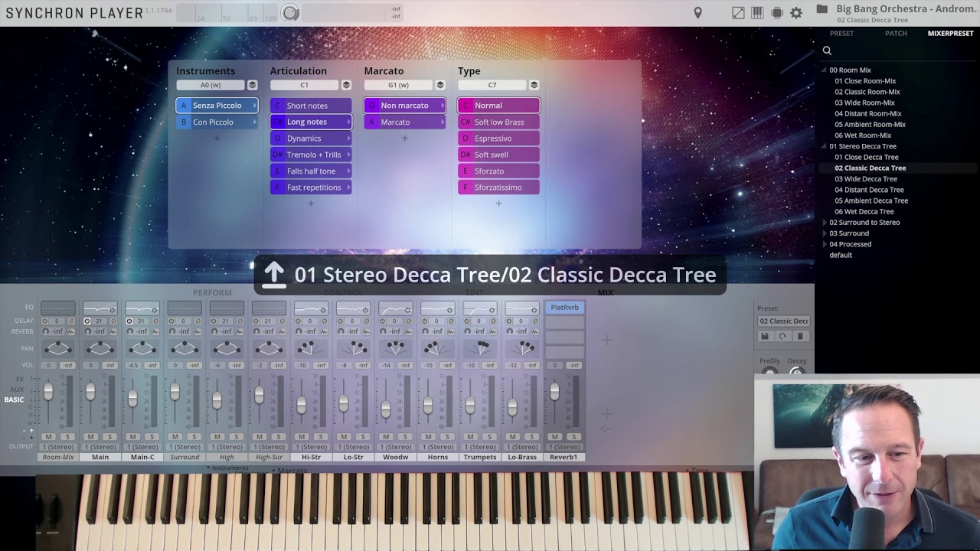Click the layer stack icon under Instruments
The image size is (980, 551).
(x=252, y=85)
